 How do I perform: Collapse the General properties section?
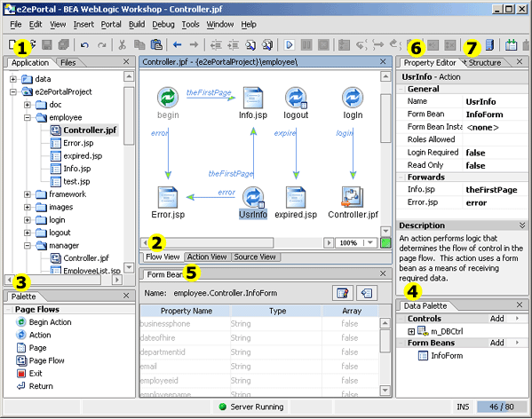401,89
